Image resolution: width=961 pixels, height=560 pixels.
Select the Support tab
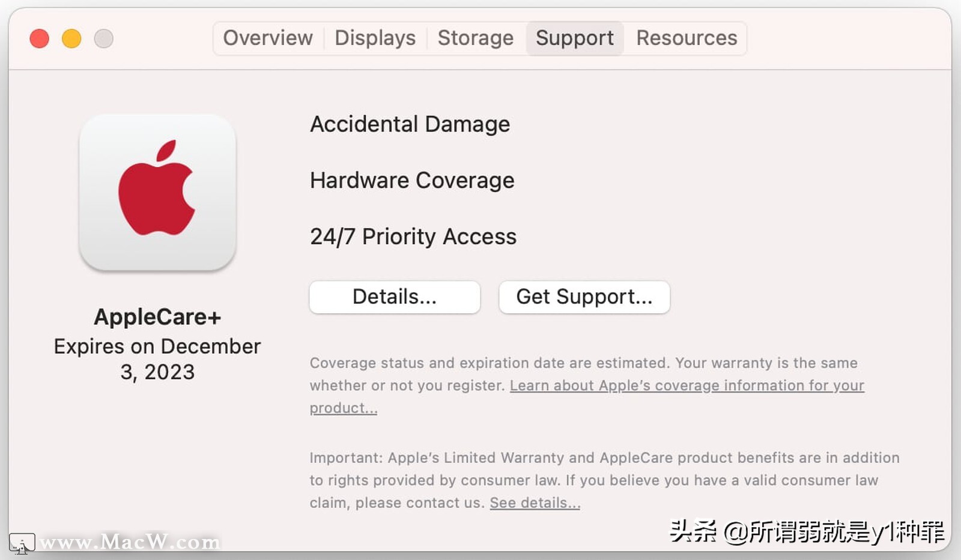pos(574,37)
